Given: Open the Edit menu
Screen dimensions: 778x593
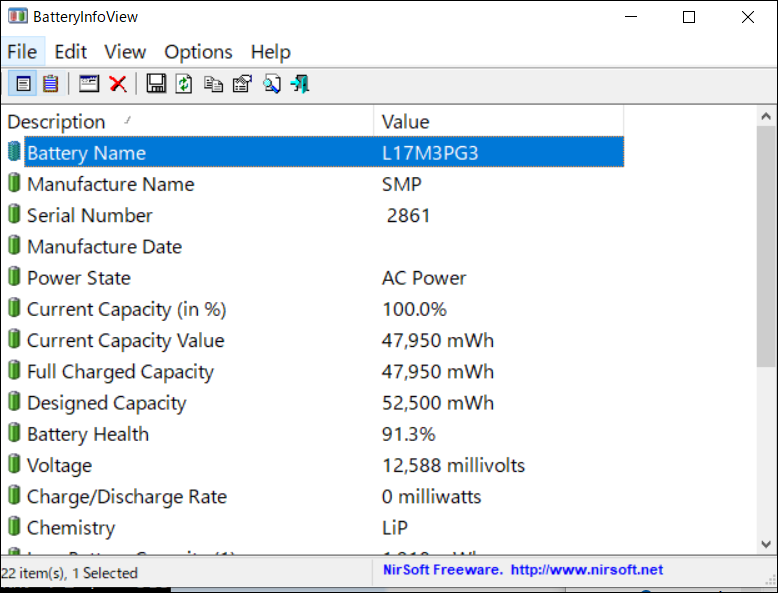Looking at the screenshot, I should (x=70, y=52).
